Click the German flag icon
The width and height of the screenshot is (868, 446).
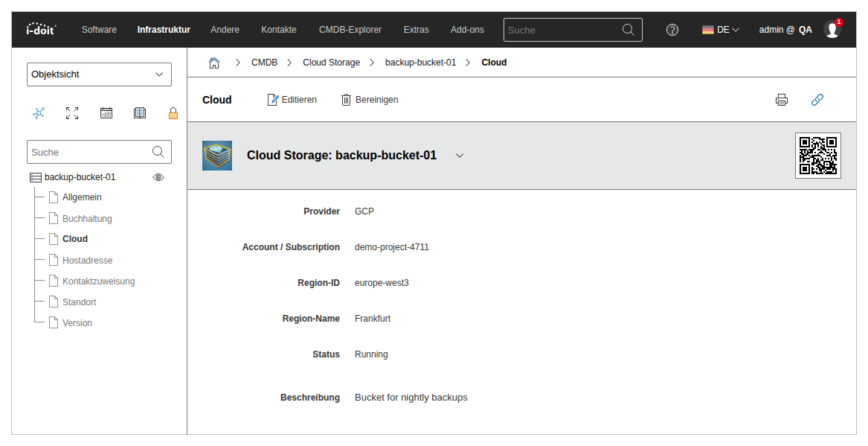pyautogui.click(x=708, y=30)
